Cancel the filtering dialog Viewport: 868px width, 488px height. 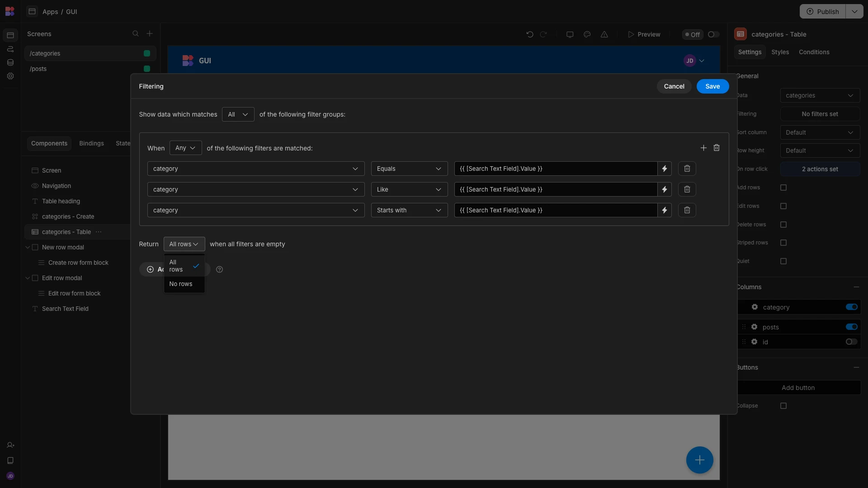click(x=674, y=86)
